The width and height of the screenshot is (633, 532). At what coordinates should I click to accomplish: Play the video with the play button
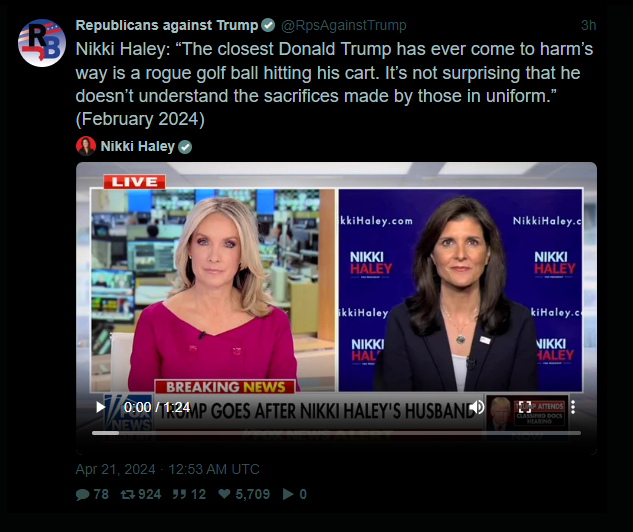[x=100, y=407]
